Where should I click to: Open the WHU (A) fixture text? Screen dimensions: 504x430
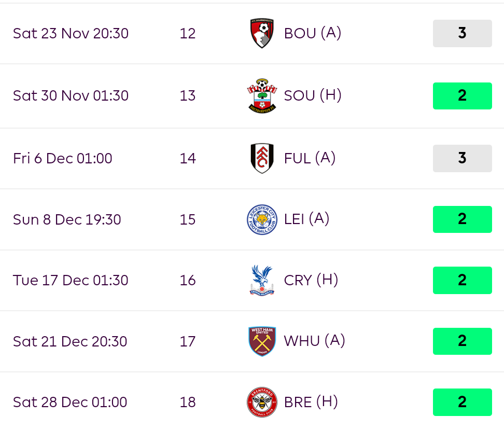tap(314, 341)
